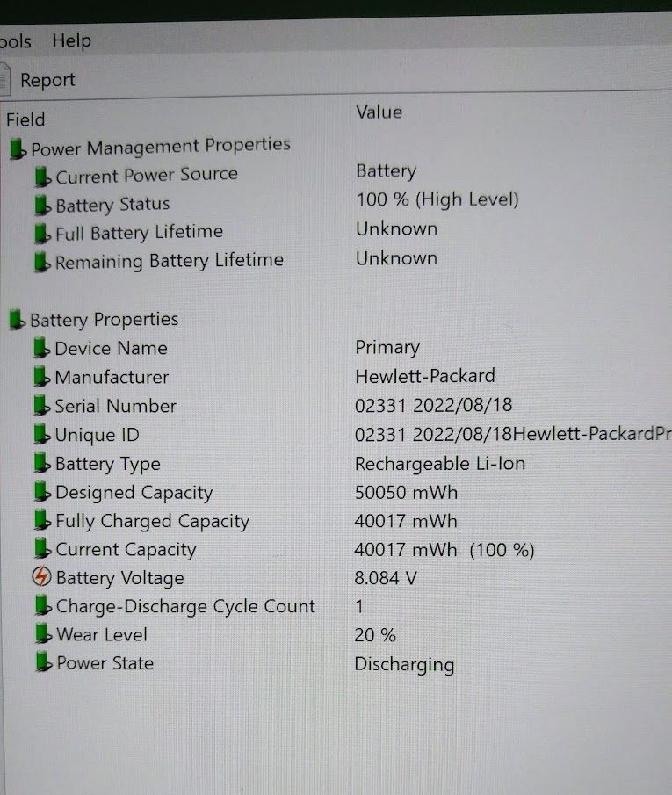Viewport: 672px width, 795px height.
Task: Click the Full Battery Lifetime row icon
Action: tap(42, 234)
